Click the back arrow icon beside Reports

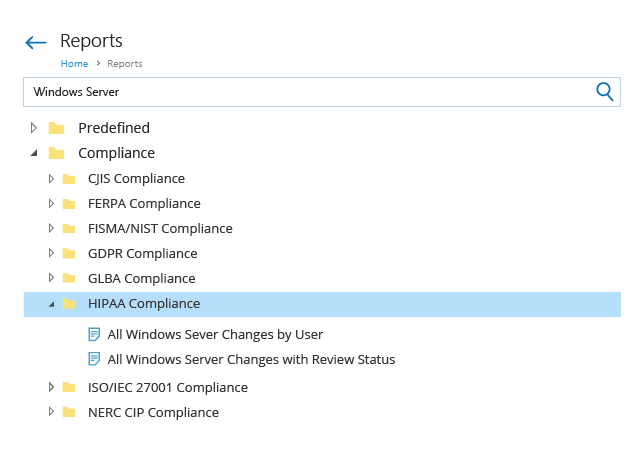36,42
